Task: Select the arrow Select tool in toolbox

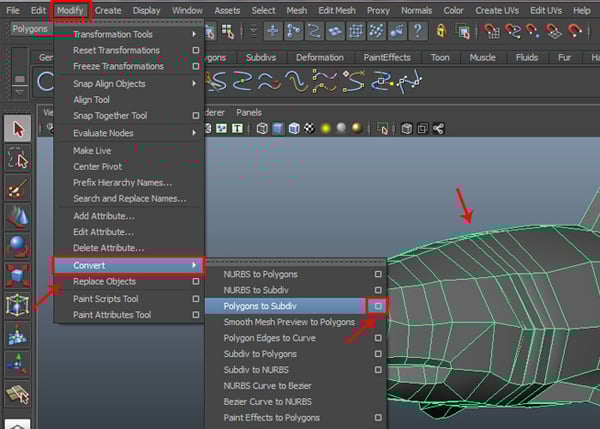Action: click(x=19, y=128)
